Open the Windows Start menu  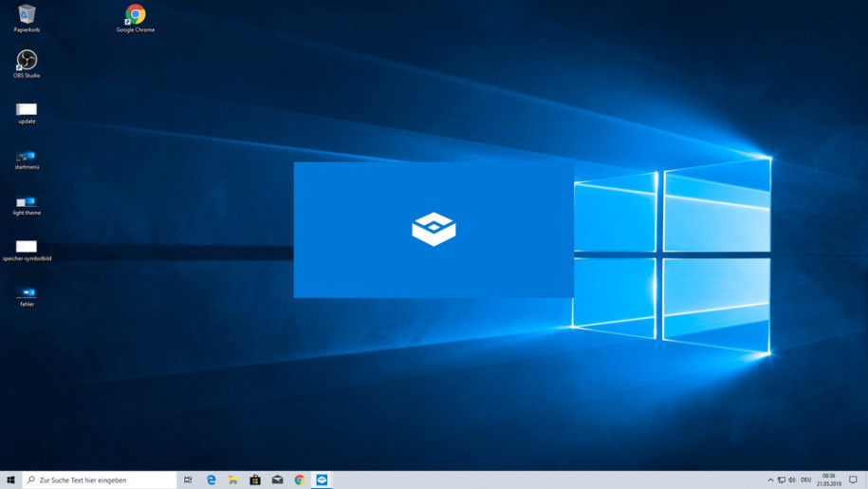(x=10, y=480)
